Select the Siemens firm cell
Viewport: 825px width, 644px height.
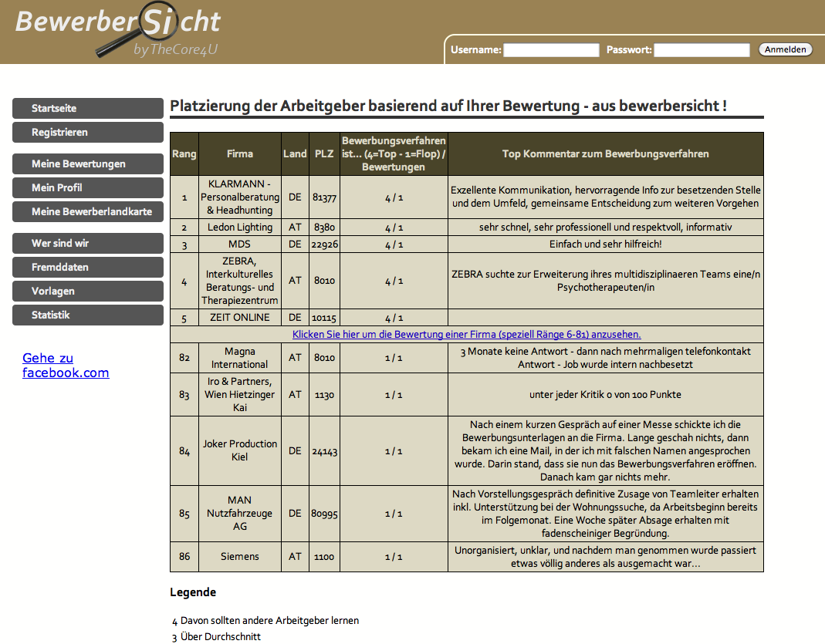pos(240,557)
